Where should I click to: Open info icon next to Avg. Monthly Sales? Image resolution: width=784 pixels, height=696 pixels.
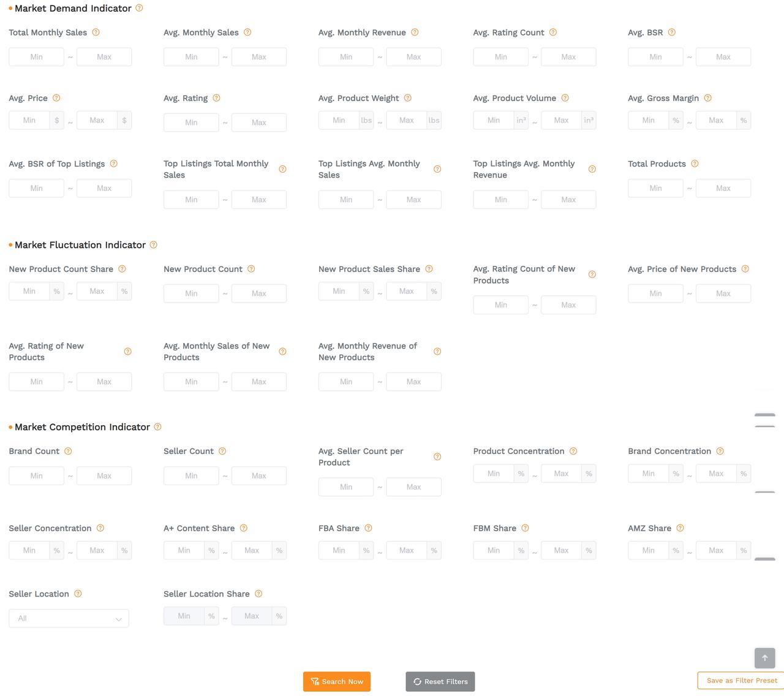(x=247, y=32)
